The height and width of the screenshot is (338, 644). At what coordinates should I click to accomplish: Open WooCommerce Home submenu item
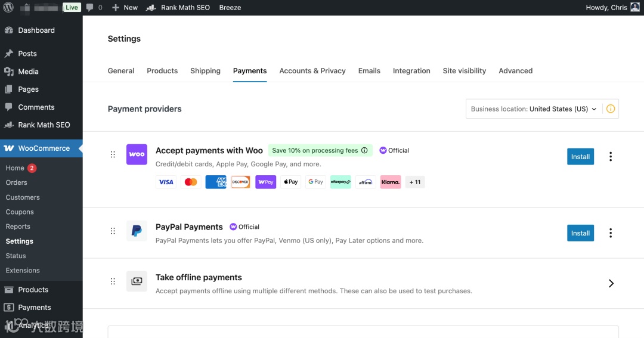tap(15, 168)
